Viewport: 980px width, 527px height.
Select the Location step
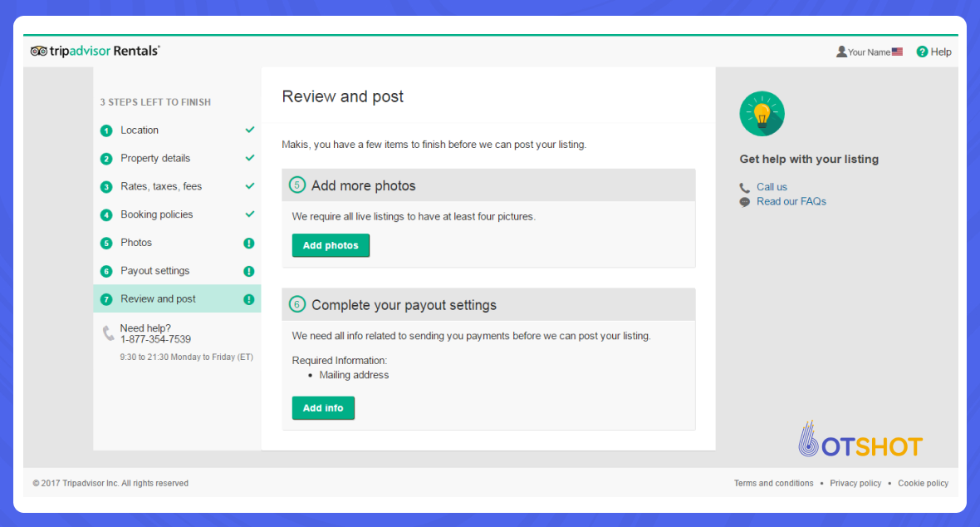pos(139,130)
